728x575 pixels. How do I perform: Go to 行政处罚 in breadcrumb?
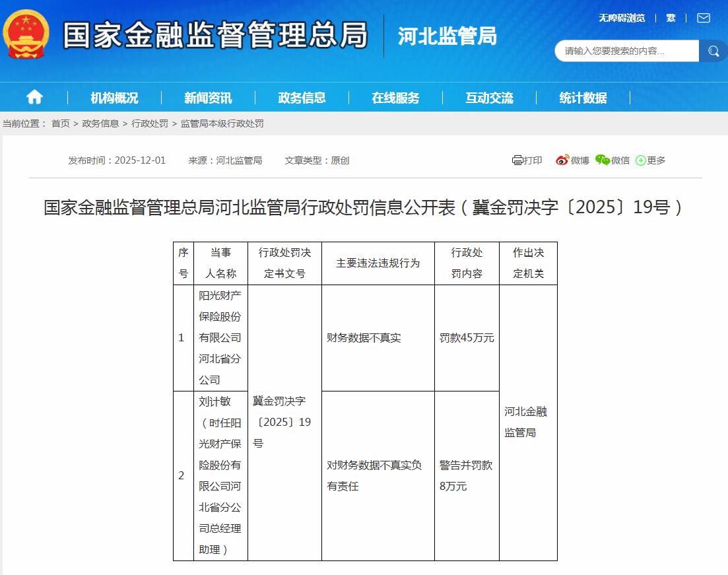[150, 123]
